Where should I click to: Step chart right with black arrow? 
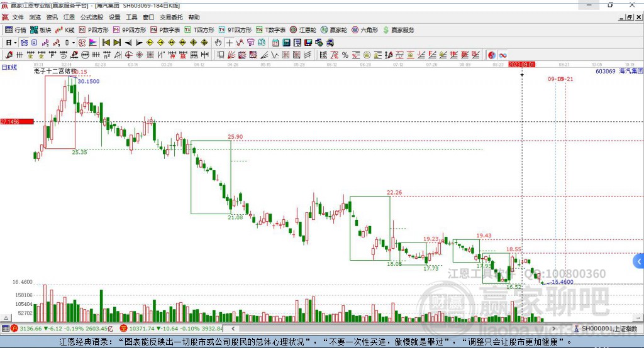[x=139, y=43]
